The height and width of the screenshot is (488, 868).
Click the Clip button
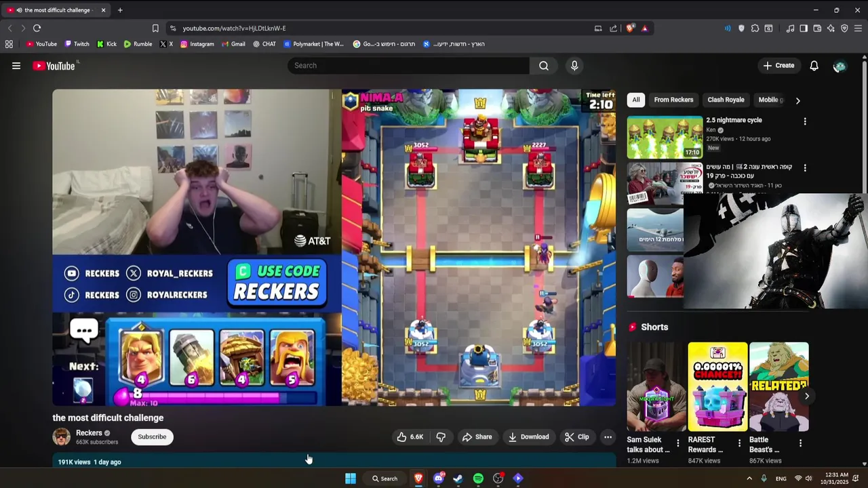(x=577, y=437)
